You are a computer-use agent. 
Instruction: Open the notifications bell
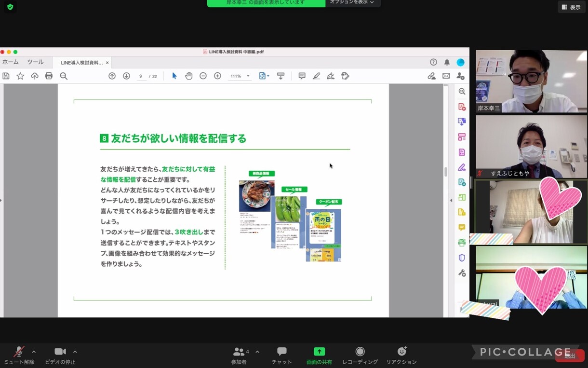point(447,62)
